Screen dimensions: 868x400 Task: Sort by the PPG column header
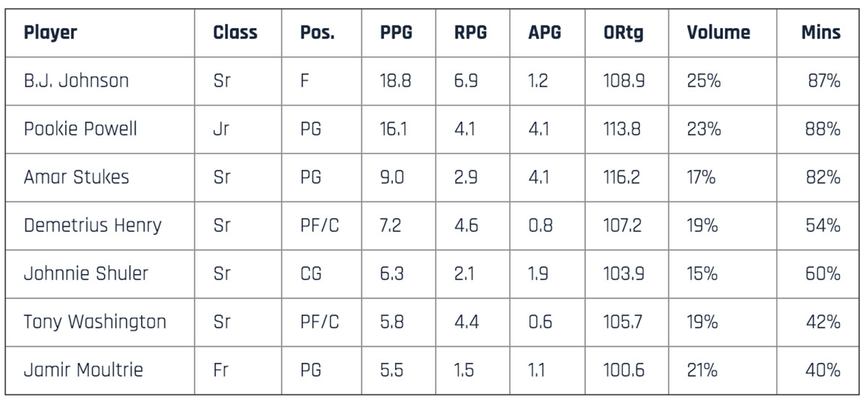coord(397,33)
